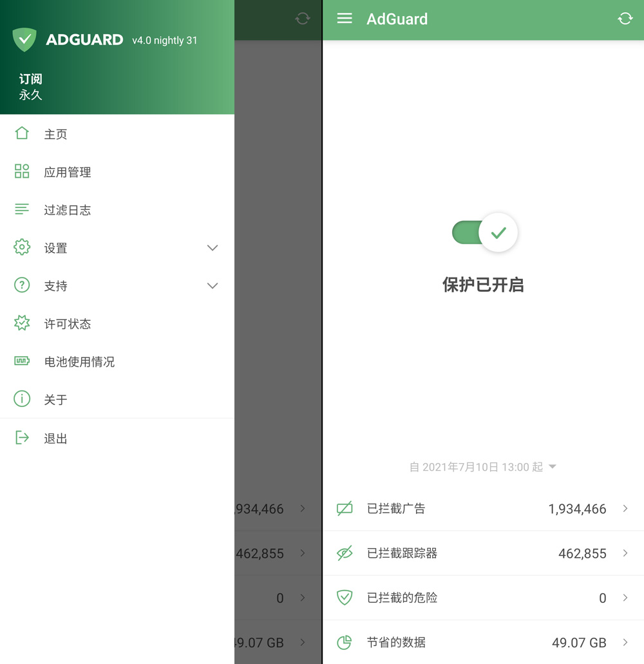644x664 pixels.
Task: Click the 已拦截的危险 shield icon
Action: pyautogui.click(x=345, y=598)
